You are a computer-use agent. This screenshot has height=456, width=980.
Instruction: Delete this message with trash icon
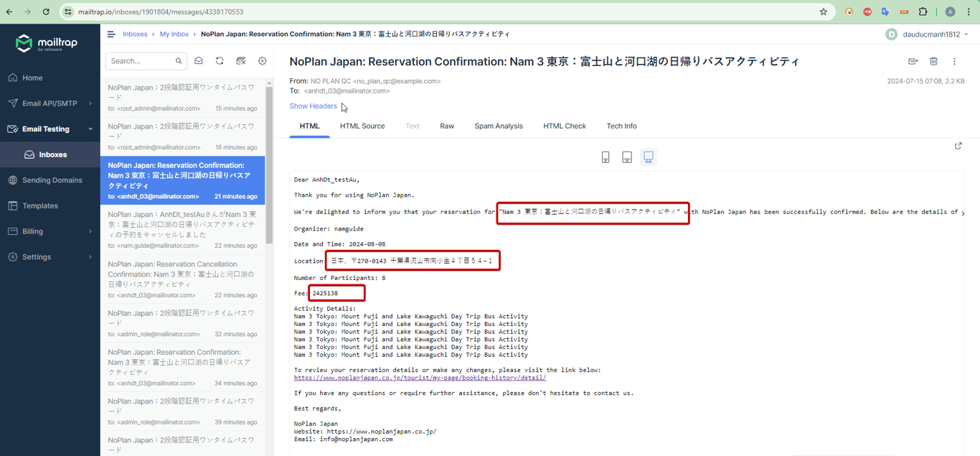[933, 62]
